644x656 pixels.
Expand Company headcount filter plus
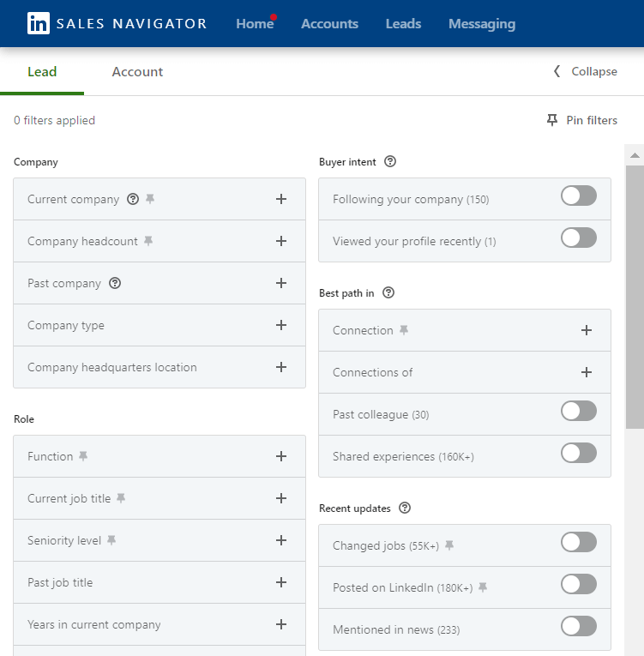[x=281, y=241]
